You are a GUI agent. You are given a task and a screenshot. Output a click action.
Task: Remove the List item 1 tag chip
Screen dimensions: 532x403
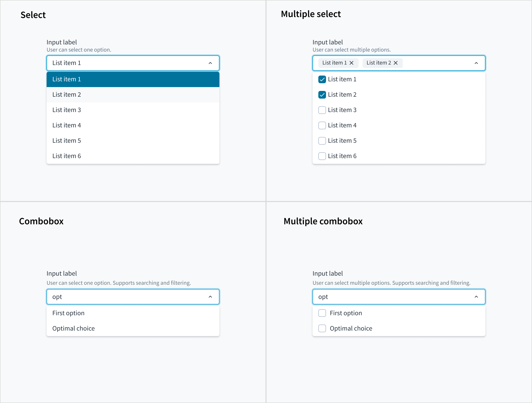pyautogui.click(x=351, y=63)
